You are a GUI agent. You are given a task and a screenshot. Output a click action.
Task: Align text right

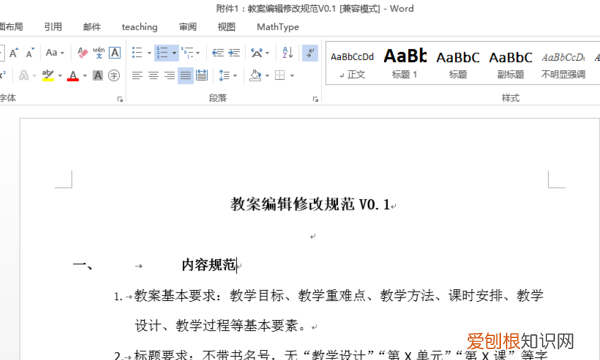[170, 75]
